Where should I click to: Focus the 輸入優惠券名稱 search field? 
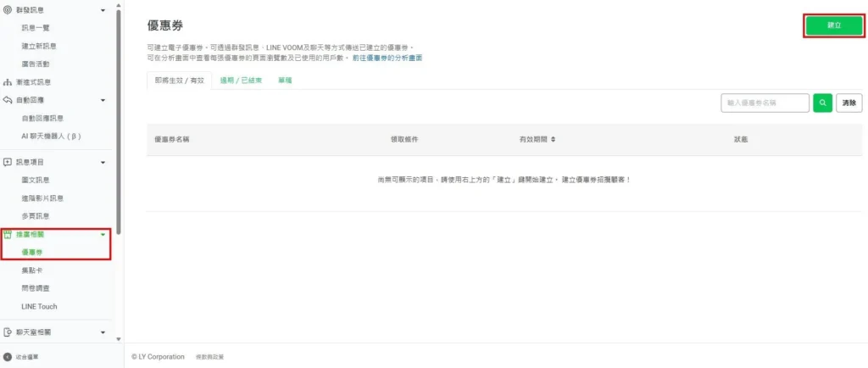click(765, 103)
